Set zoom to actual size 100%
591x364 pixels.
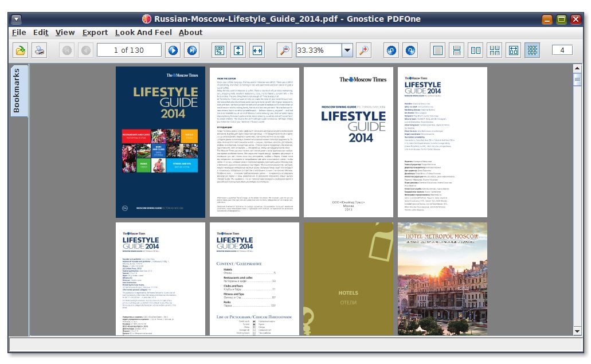220,50
